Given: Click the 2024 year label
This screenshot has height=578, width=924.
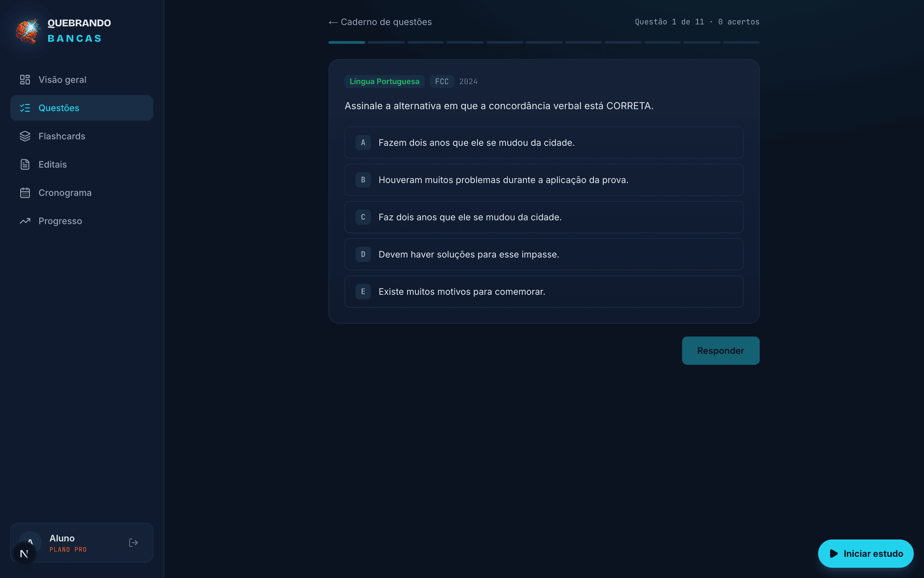Looking at the screenshot, I should tap(468, 82).
